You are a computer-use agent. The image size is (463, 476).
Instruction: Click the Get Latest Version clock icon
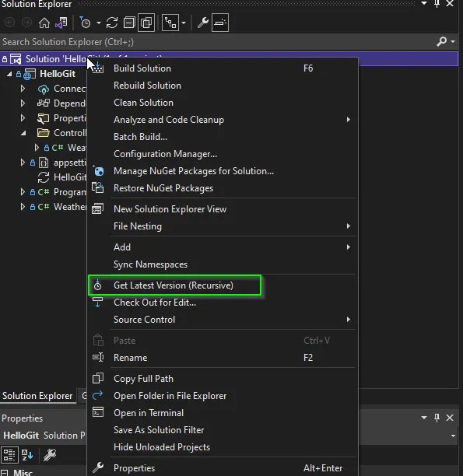pos(97,285)
